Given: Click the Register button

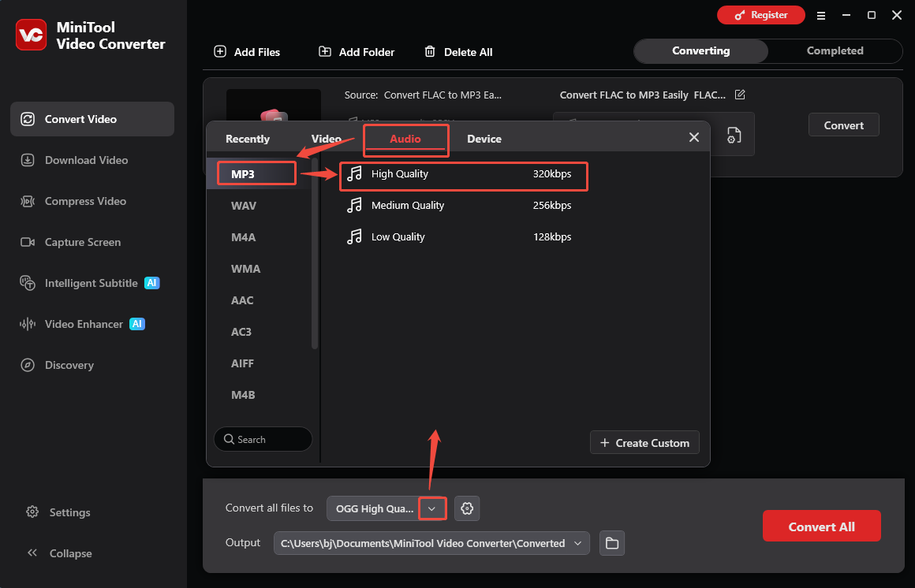Looking at the screenshot, I should pyautogui.click(x=761, y=15).
